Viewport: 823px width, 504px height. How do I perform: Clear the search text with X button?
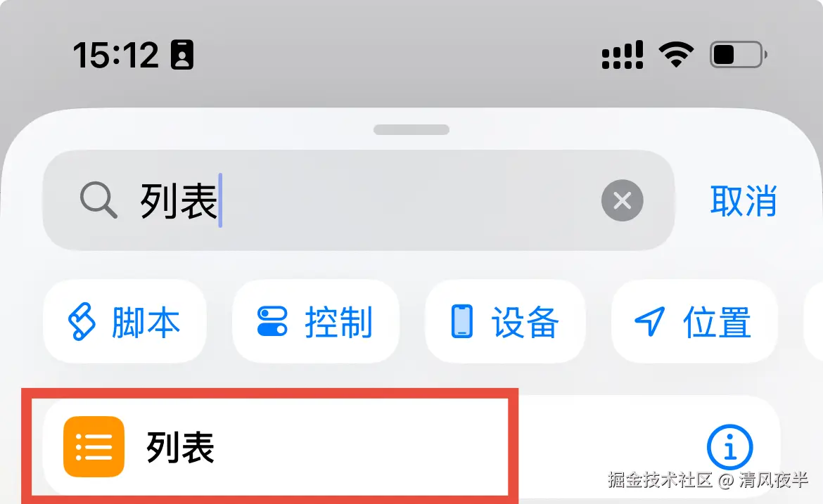(622, 200)
